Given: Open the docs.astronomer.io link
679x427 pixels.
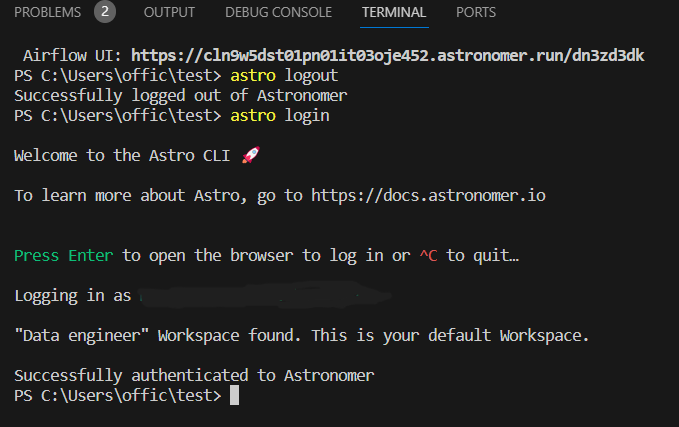Looking at the screenshot, I should (428, 195).
